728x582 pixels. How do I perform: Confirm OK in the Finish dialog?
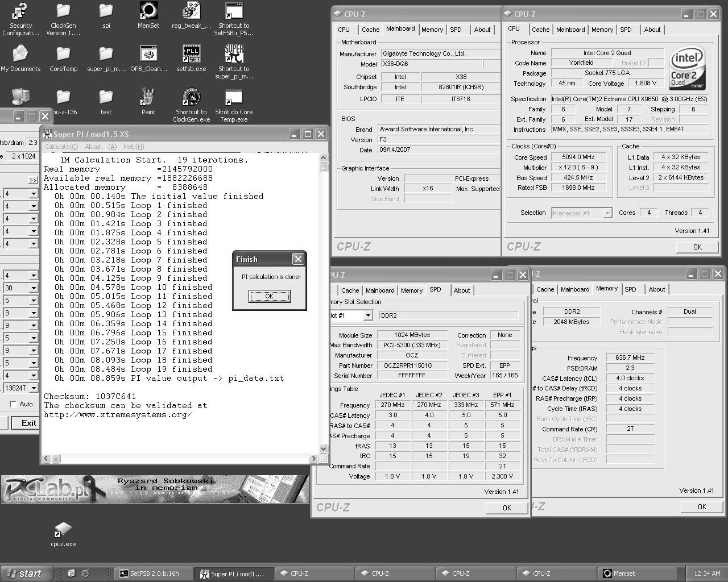point(270,296)
